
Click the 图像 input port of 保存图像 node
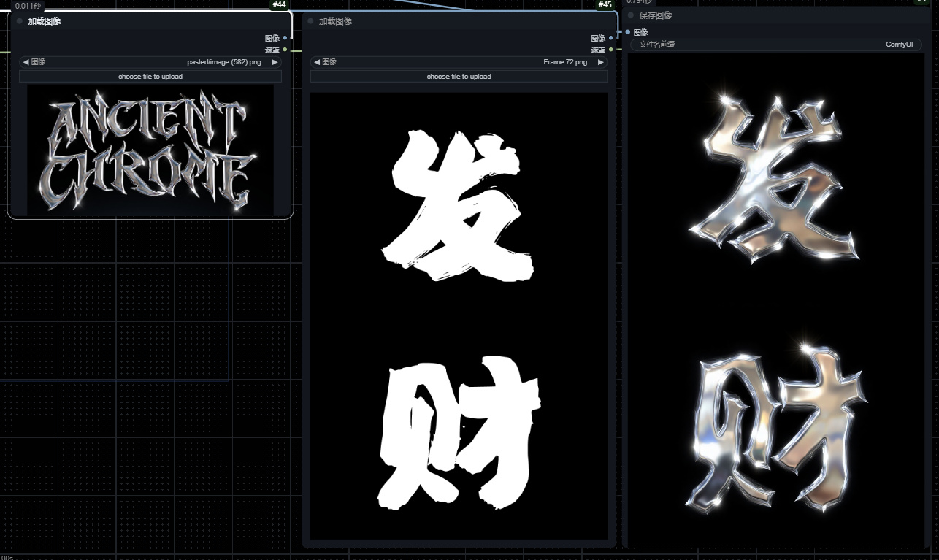tap(628, 32)
